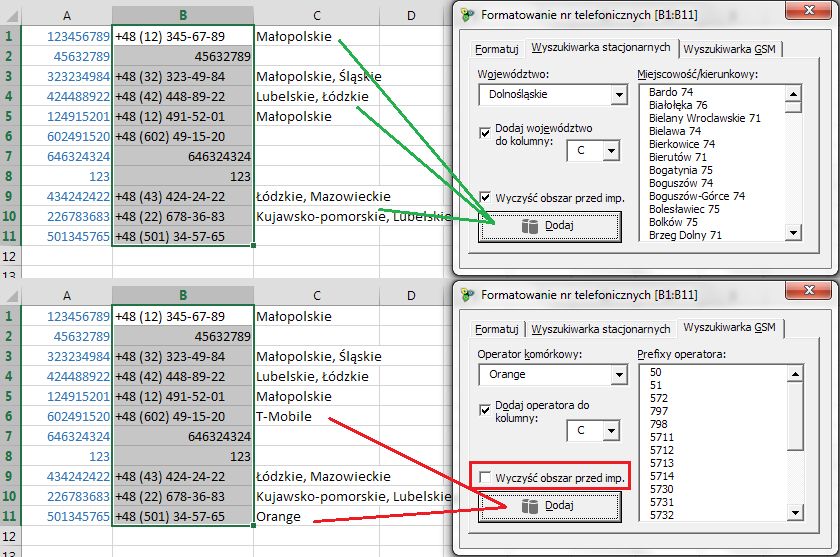
Task: Select 'Białołęka 76' in the list
Action: point(678,105)
